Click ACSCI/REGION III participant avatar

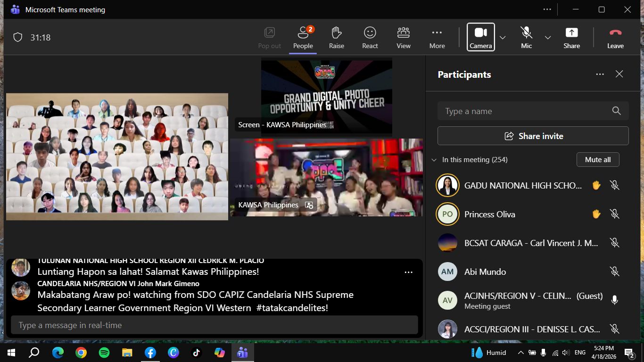(x=447, y=329)
